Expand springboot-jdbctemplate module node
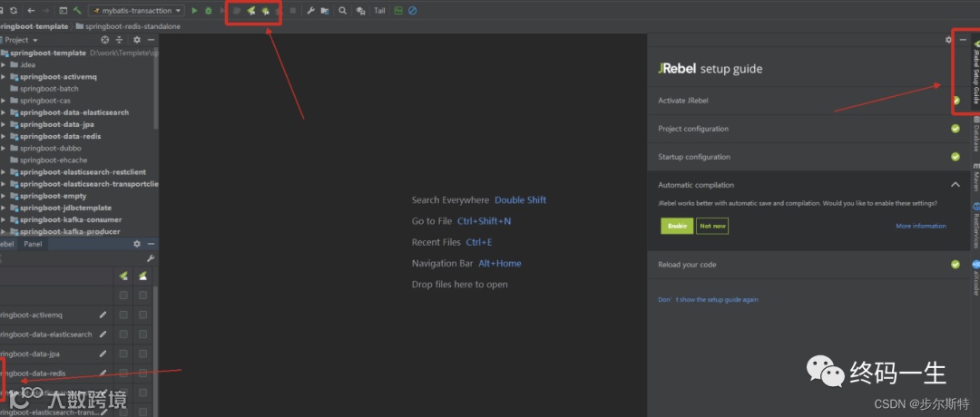980x417 pixels. click(3, 208)
